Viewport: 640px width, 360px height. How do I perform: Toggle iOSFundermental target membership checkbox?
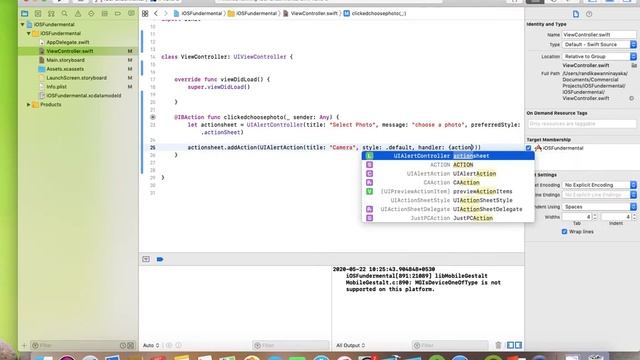pos(529,148)
